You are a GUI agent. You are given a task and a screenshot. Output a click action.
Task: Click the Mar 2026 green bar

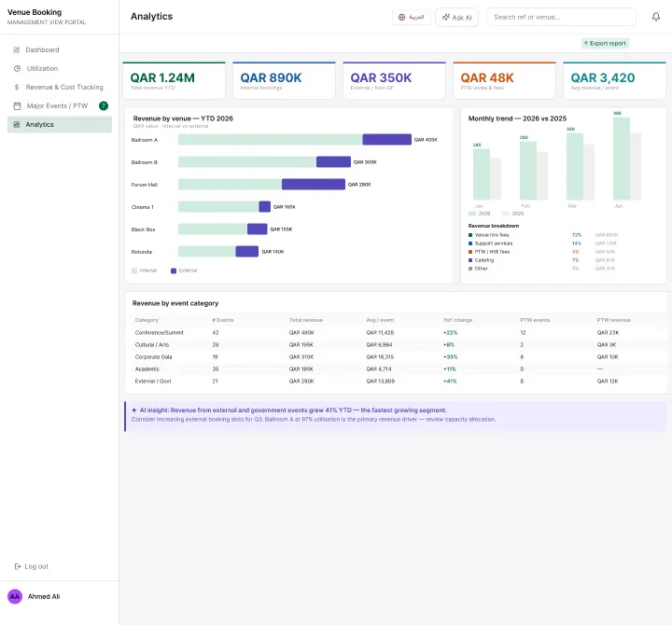(x=575, y=167)
